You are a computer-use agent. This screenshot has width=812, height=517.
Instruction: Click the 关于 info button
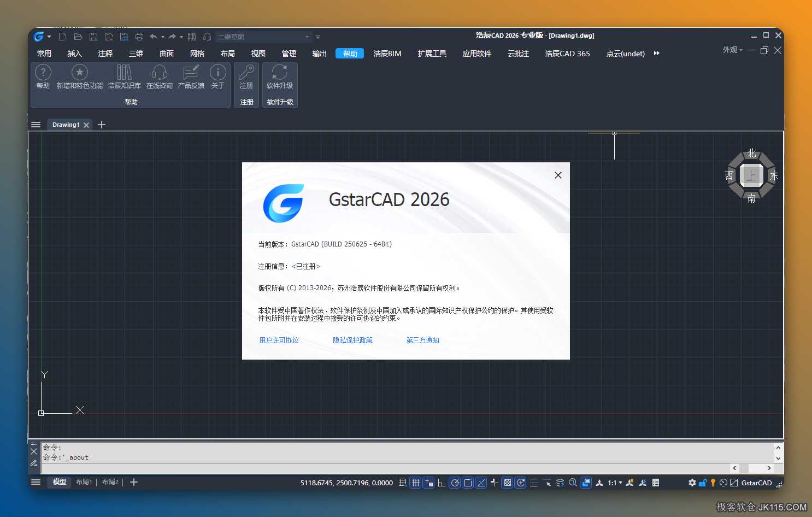(x=218, y=77)
